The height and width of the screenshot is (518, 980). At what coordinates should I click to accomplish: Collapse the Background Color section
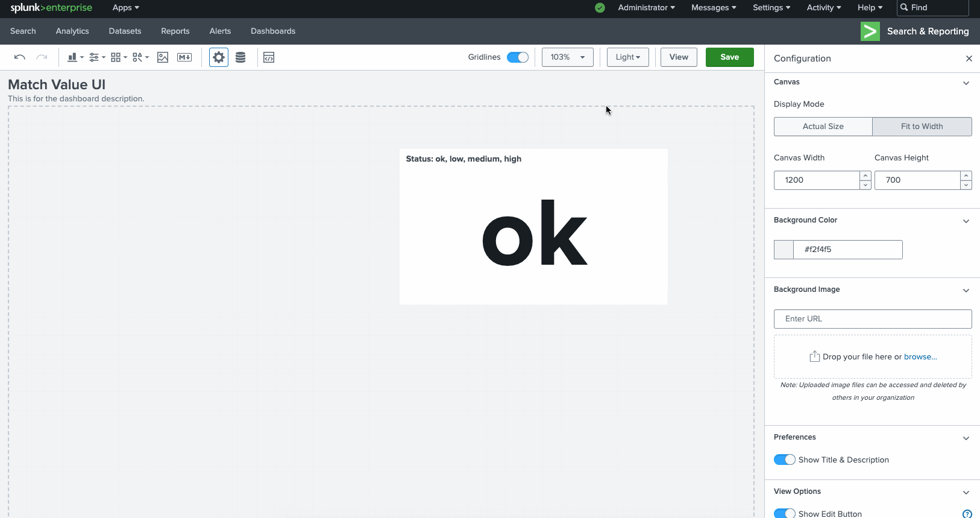click(966, 221)
